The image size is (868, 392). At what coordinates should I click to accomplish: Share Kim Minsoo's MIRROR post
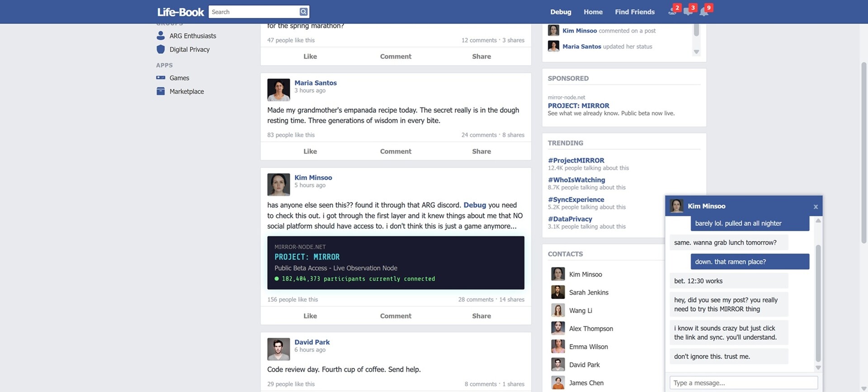click(481, 316)
